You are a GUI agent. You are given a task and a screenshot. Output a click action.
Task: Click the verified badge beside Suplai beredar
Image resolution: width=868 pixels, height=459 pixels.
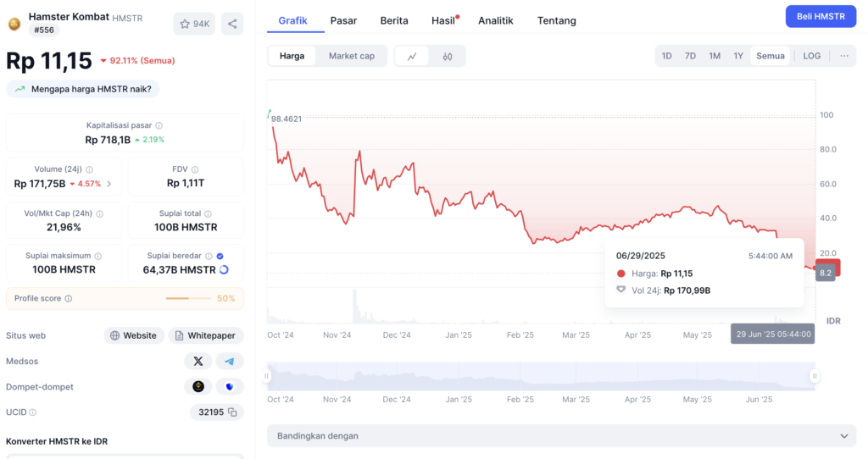click(220, 256)
